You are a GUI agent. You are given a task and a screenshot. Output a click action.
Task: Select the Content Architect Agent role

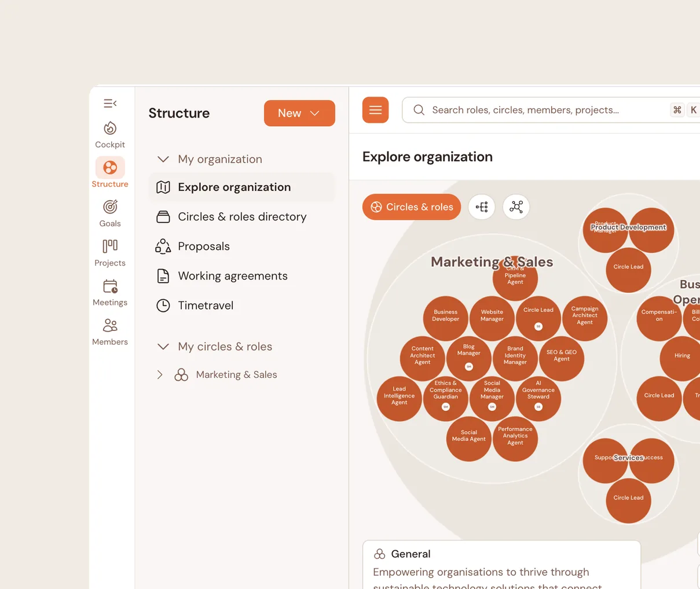click(423, 358)
